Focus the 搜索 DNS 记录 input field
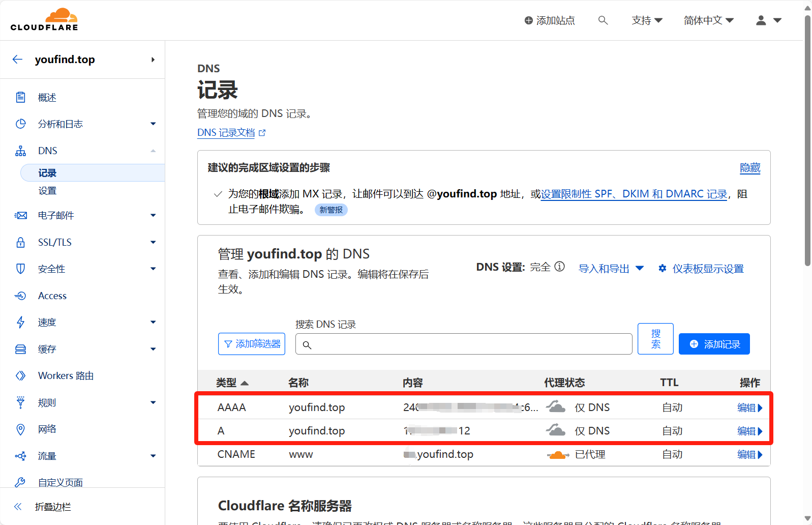The width and height of the screenshot is (812, 525). tap(464, 344)
